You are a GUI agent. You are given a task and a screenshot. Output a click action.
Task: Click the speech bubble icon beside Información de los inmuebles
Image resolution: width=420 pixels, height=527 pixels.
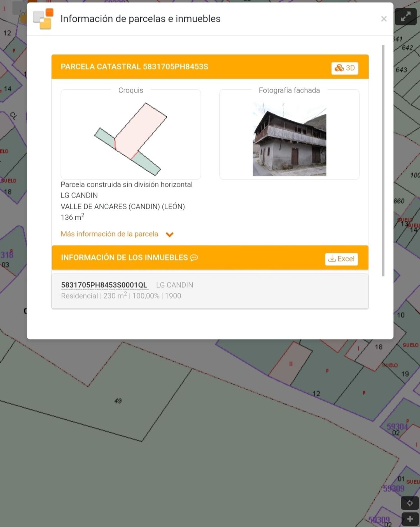point(194,258)
